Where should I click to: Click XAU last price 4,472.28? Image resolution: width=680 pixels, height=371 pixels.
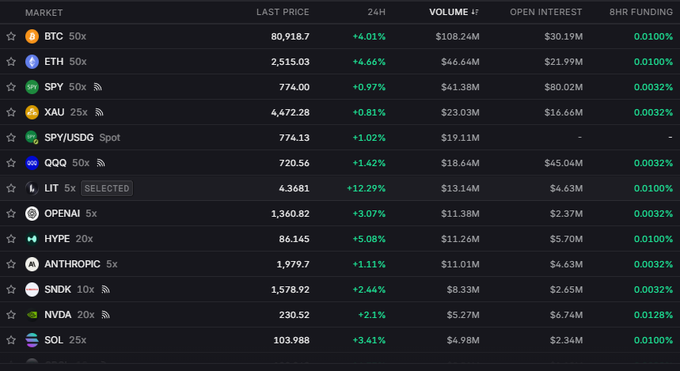290,112
